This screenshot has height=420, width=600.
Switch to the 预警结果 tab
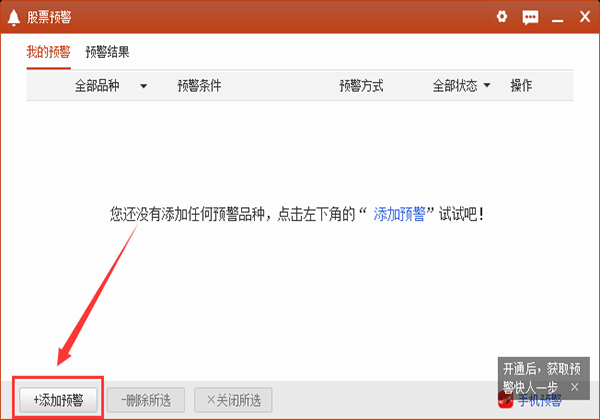[x=108, y=52]
